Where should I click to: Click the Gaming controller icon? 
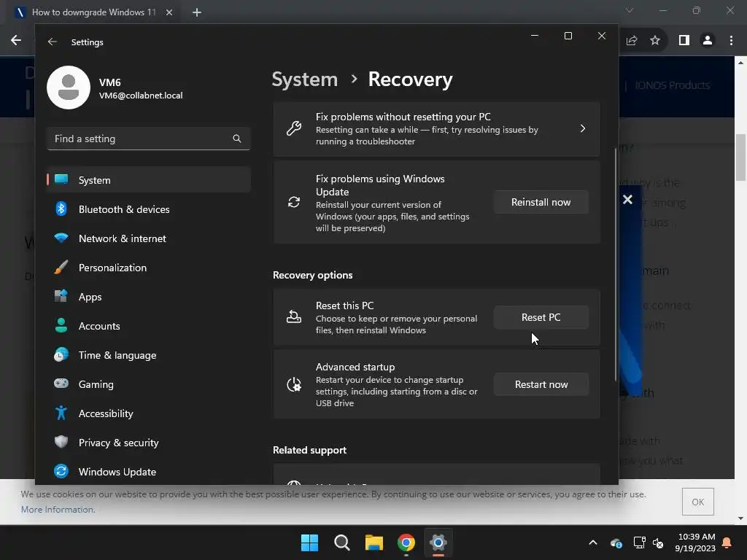tap(61, 384)
